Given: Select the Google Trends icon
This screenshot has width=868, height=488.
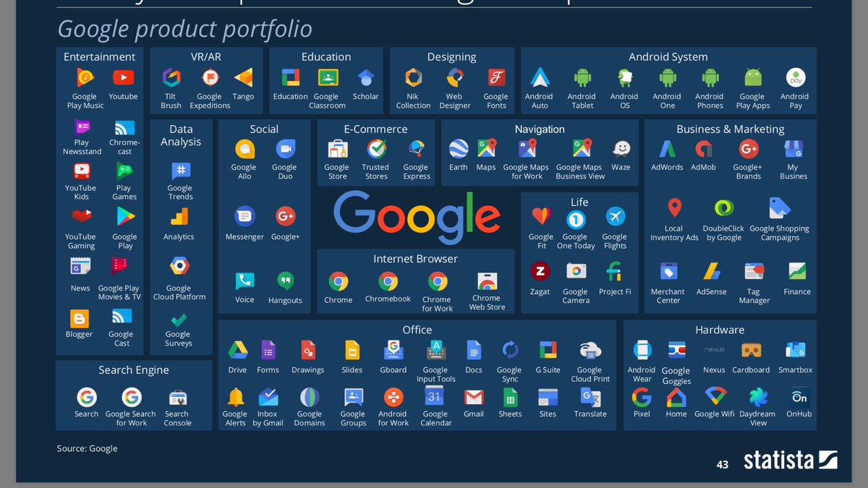Looking at the screenshot, I should click(180, 171).
